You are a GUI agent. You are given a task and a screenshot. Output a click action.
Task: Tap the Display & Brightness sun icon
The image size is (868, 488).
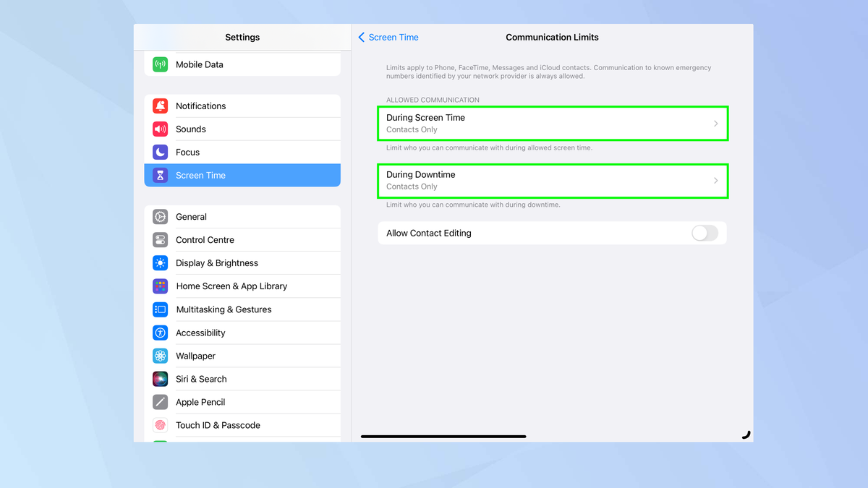coord(161,263)
